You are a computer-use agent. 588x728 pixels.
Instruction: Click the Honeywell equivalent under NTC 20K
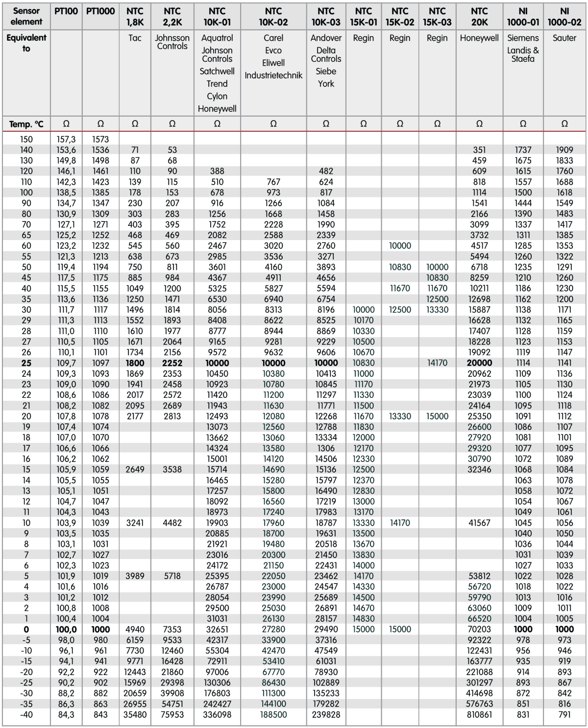479,38
